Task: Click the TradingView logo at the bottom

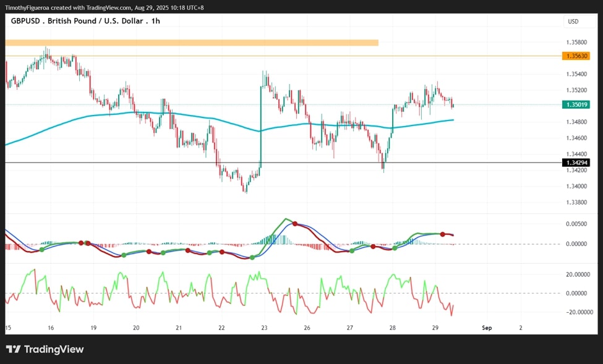Action: pos(45,349)
